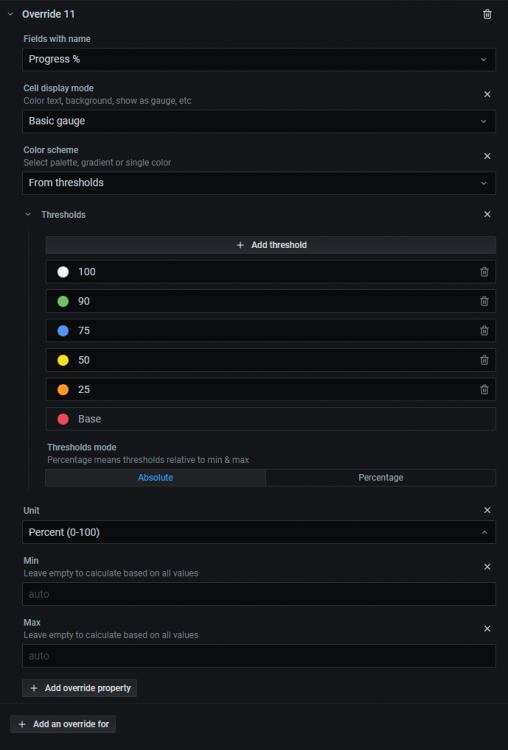Viewport: 508px width, 750px height.
Task: Delete the 100 threshold
Action: pyautogui.click(x=484, y=272)
